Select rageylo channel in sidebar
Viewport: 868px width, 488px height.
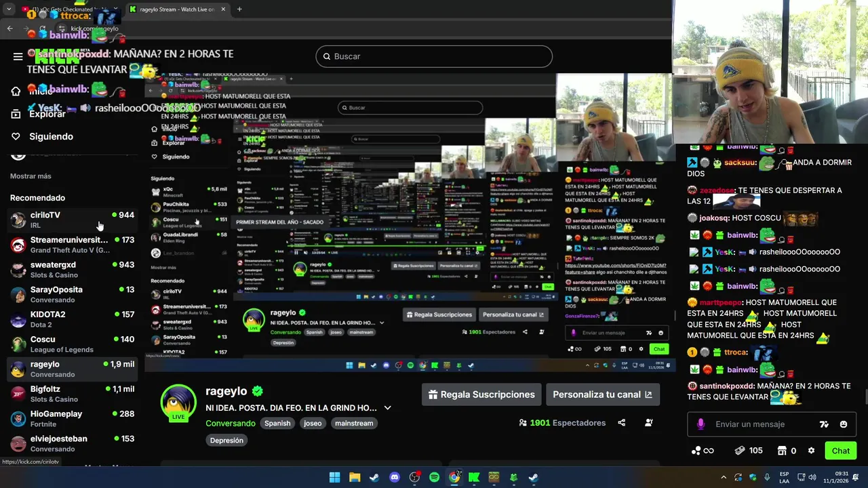pos(72,369)
